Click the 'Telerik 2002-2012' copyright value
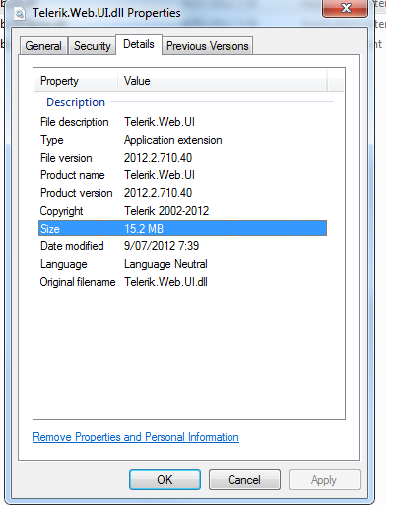Screen dimensions: 396x532 coord(166,211)
